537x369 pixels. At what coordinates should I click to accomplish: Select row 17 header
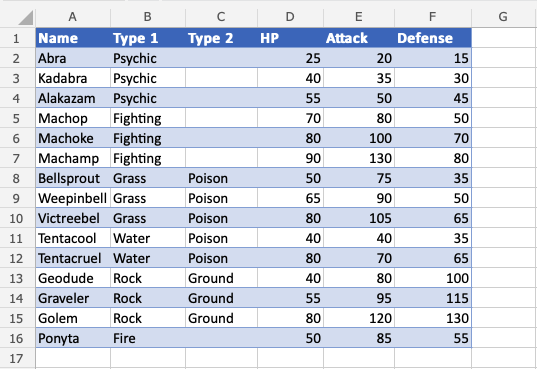coord(16,358)
